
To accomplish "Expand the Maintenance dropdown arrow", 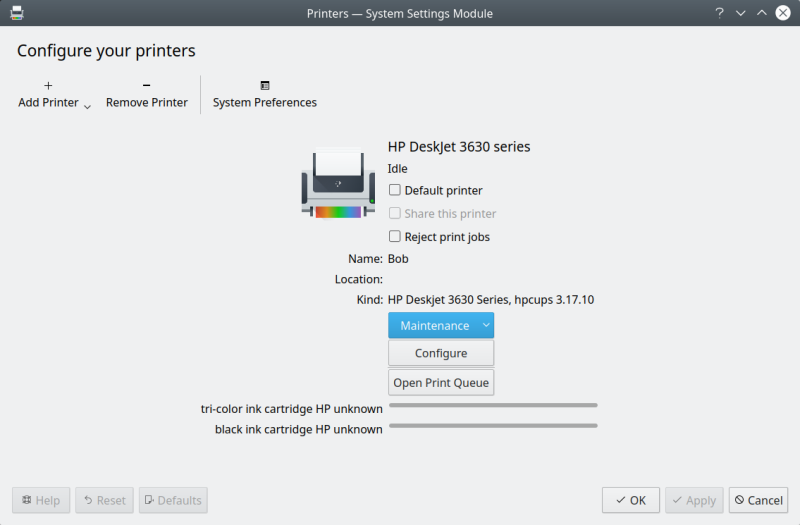I will (486, 325).
